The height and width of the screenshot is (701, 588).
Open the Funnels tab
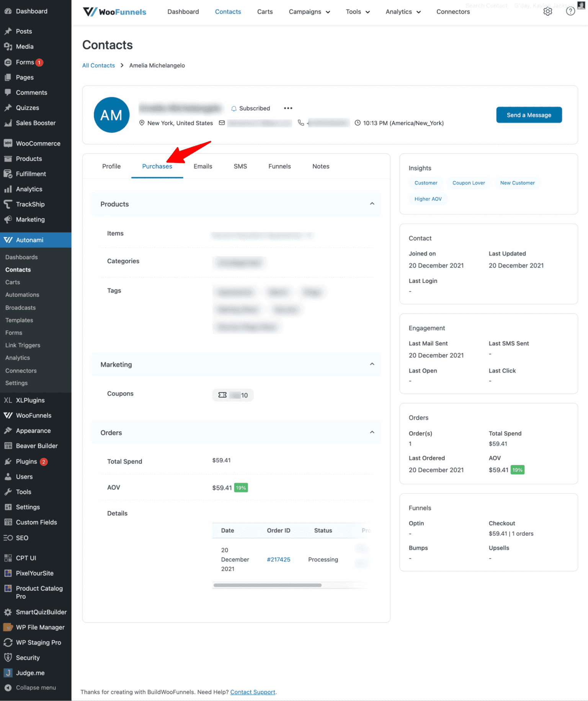pos(279,167)
